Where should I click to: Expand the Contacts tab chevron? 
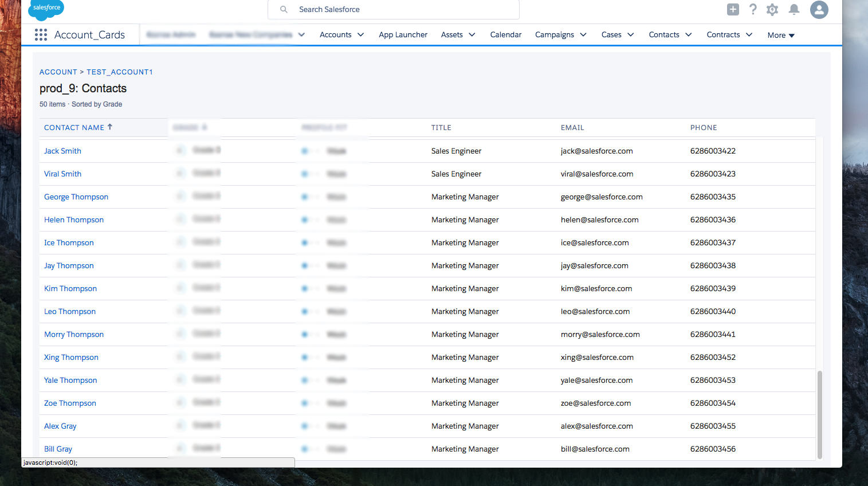coord(689,35)
